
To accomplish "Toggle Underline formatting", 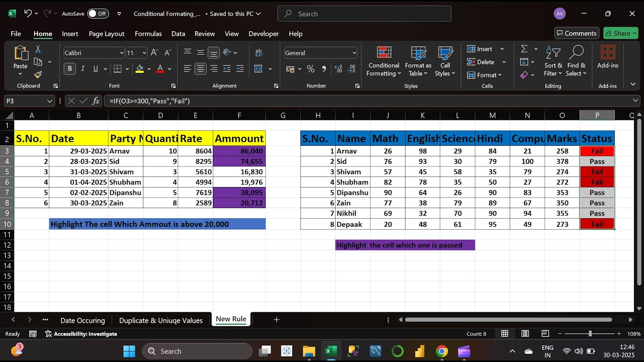I will (96, 69).
